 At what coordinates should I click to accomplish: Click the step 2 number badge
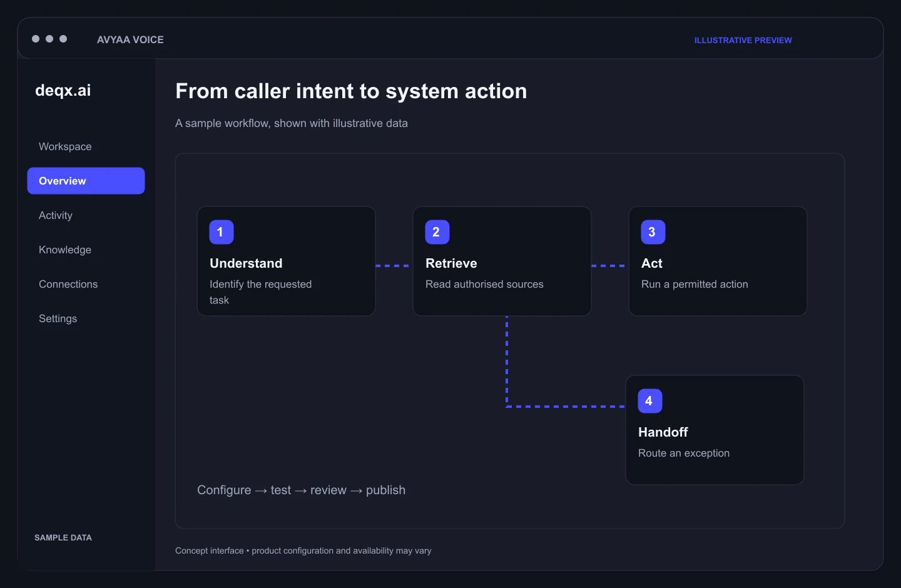pyautogui.click(x=437, y=232)
